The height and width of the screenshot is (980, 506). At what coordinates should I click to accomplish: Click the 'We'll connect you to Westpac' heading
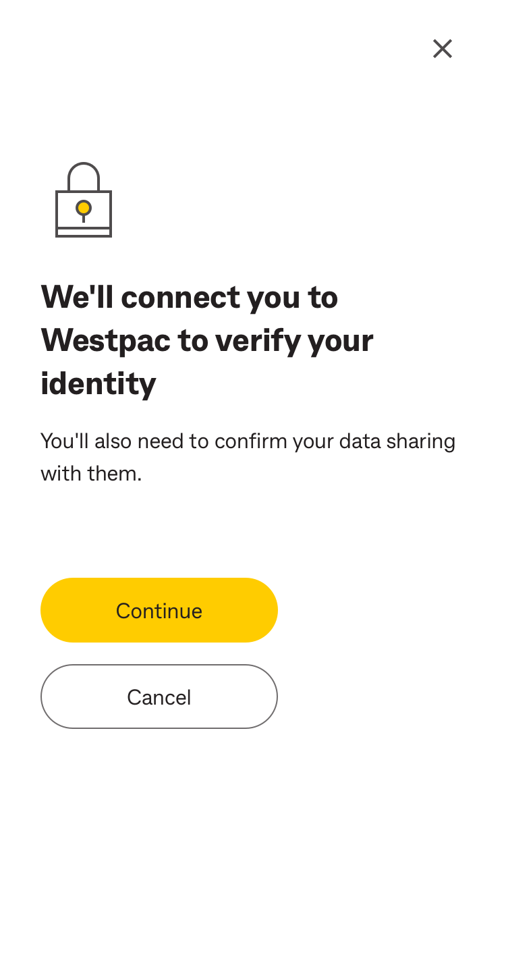207,340
